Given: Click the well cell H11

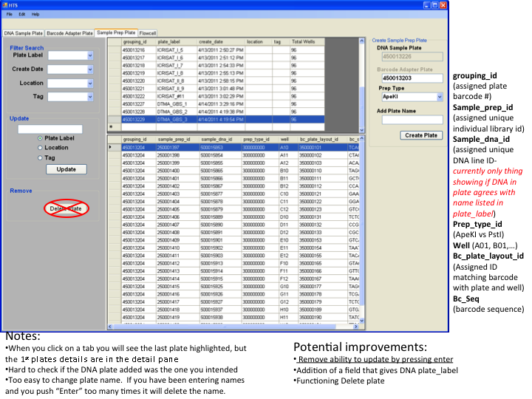Looking at the screenshot, I should pos(288,318).
